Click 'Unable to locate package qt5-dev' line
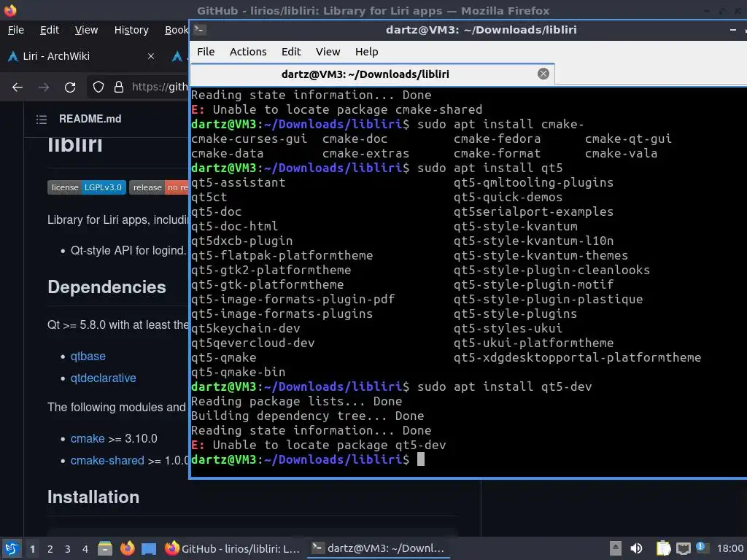 pyautogui.click(x=318, y=446)
